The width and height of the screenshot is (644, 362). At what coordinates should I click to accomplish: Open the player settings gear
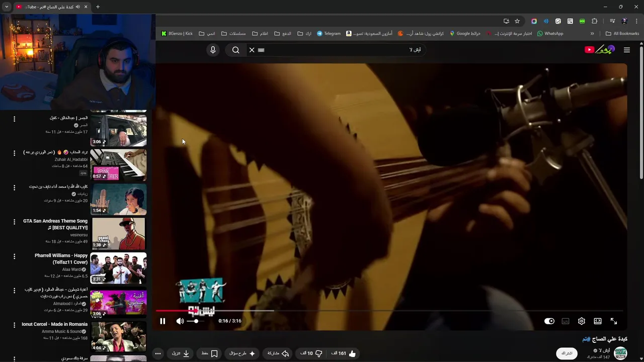582,321
